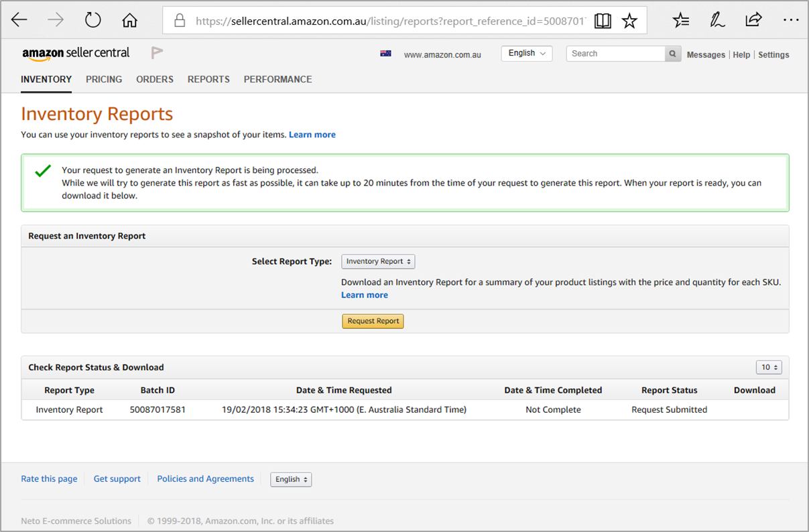809x532 pixels.
Task: Focus the Search input field
Action: point(615,54)
